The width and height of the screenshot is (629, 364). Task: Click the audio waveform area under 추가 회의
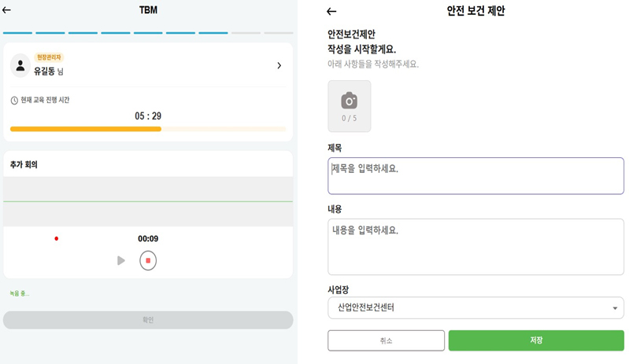[x=148, y=201]
